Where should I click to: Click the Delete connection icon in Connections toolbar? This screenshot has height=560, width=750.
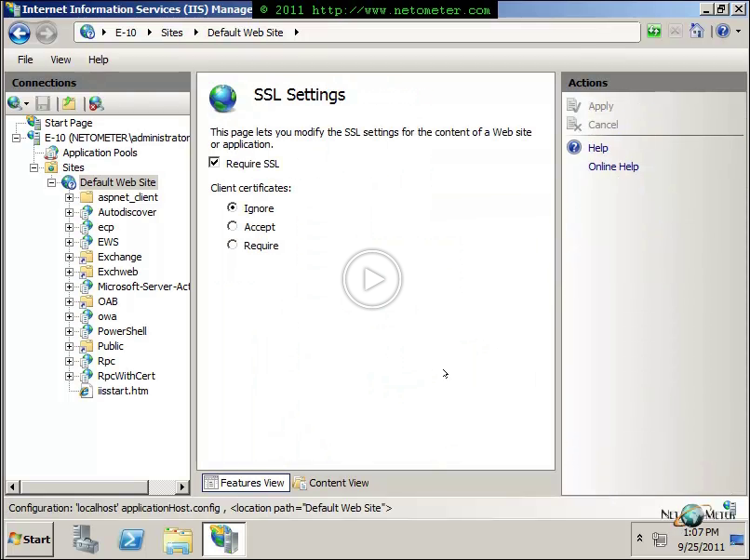tap(96, 103)
